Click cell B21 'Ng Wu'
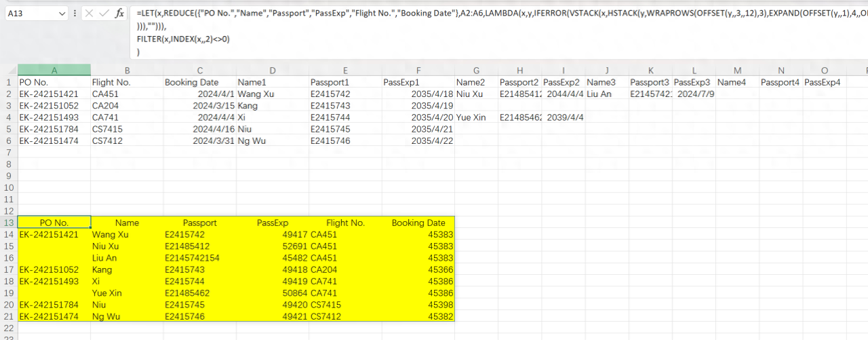Image resolution: width=868 pixels, height=340 pixels. point(127,316)
